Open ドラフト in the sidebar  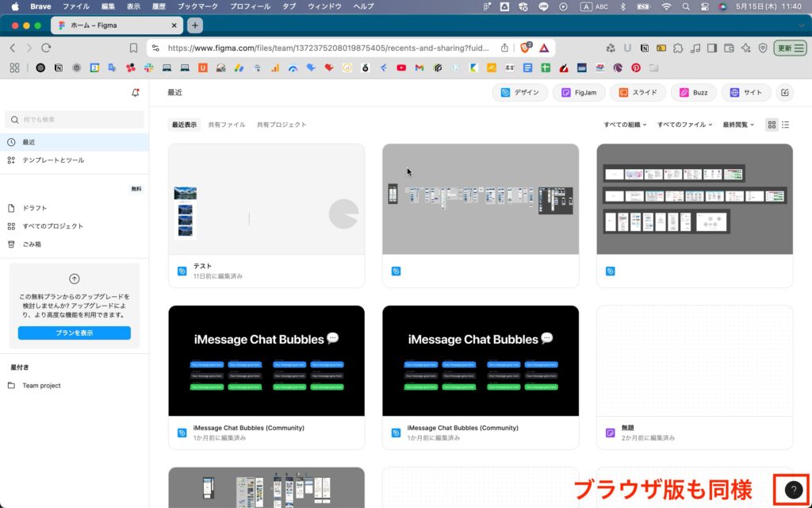[x=75, y=209]
